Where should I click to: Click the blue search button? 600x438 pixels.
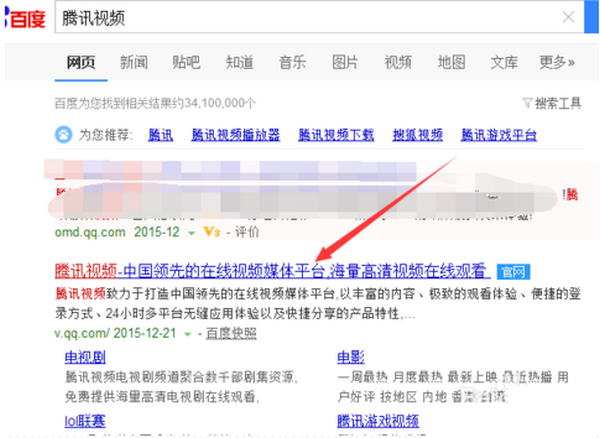pyautogui.click(x=591, y=17)
